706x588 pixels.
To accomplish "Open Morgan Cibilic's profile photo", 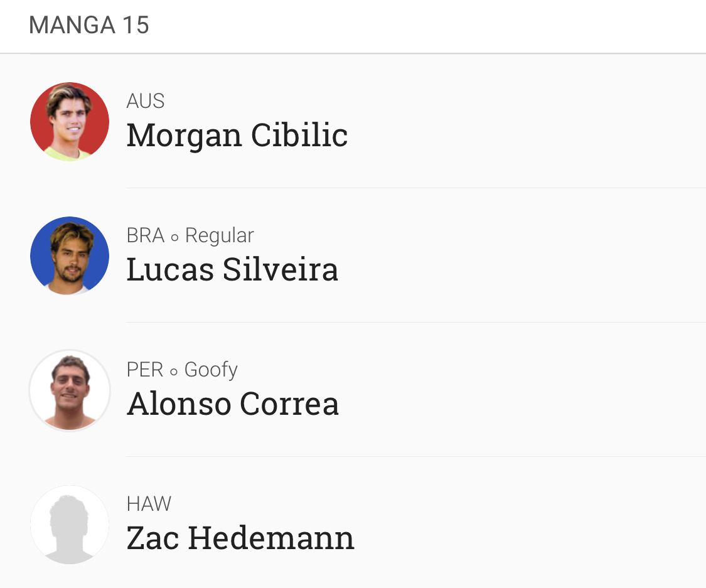I will 69,122.
